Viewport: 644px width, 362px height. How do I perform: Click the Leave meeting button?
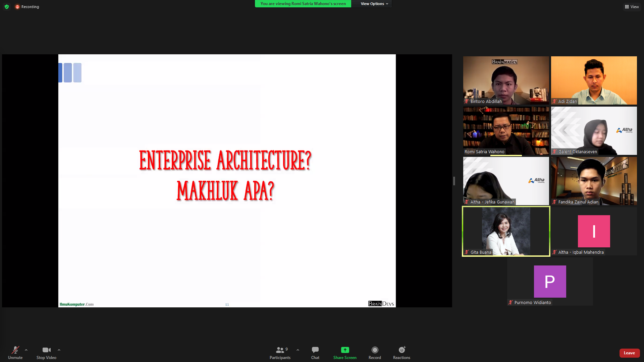click(629, 353)
